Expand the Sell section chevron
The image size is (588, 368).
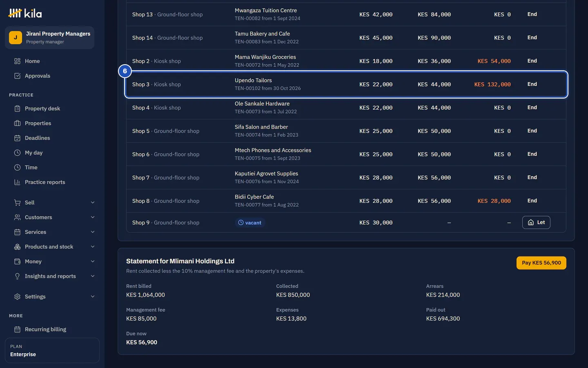tap(93, 202)
